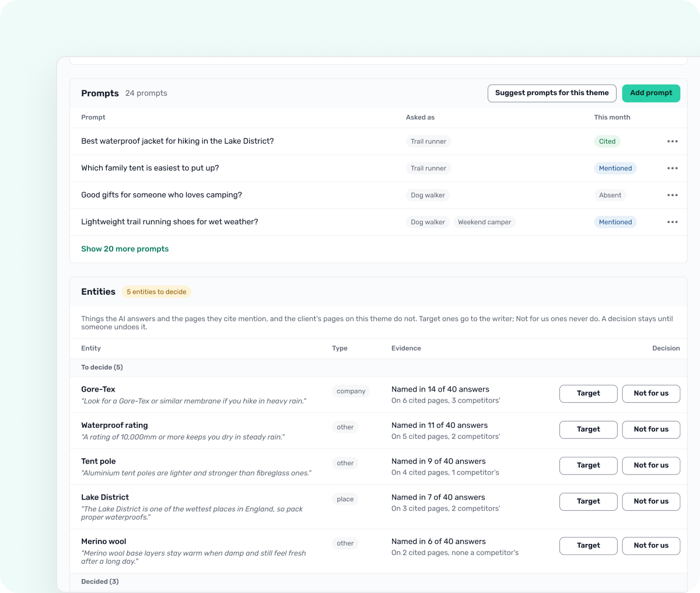Click other type tag for Waterproof rating
The width and height of the screenshot is (700, 593).
click(345, 427)
